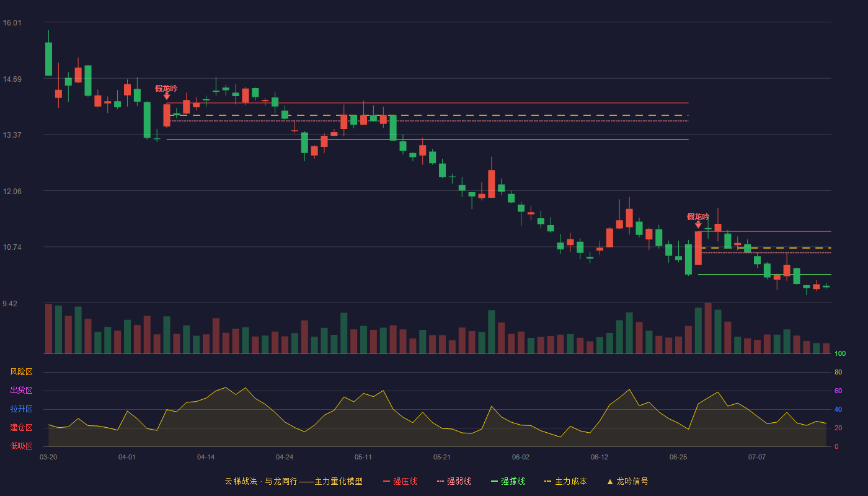Select the 出货区 zone label
The height and width of the screenshot is (496, 868).
(21, 391)
